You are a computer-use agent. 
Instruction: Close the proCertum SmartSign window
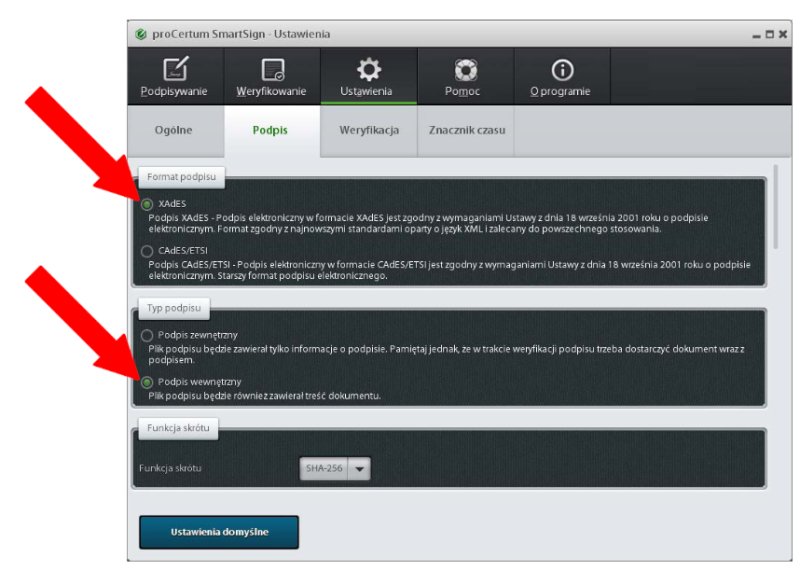[x=783, y=34]
